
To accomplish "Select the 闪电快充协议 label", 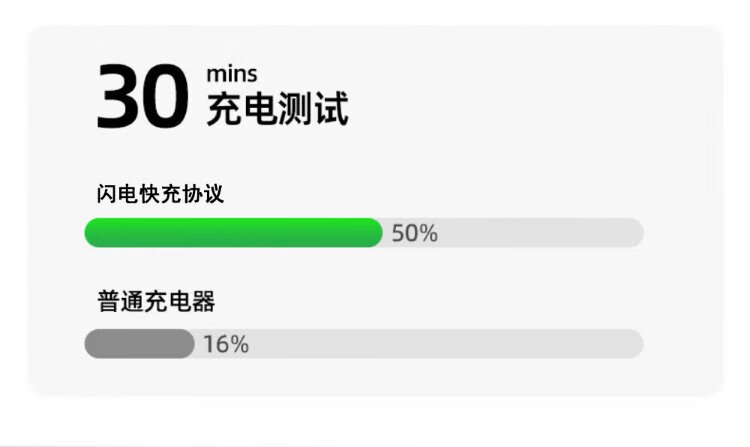I will tap(160, 193).
